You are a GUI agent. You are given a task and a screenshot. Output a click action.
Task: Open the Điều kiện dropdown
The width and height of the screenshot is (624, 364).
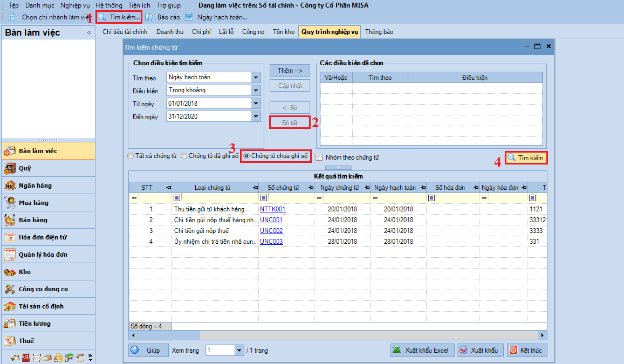256,91
